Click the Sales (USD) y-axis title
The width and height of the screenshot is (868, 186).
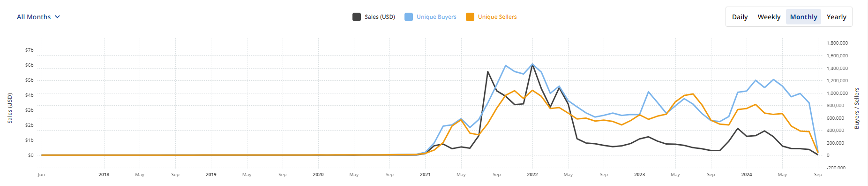tap(10, 108)
